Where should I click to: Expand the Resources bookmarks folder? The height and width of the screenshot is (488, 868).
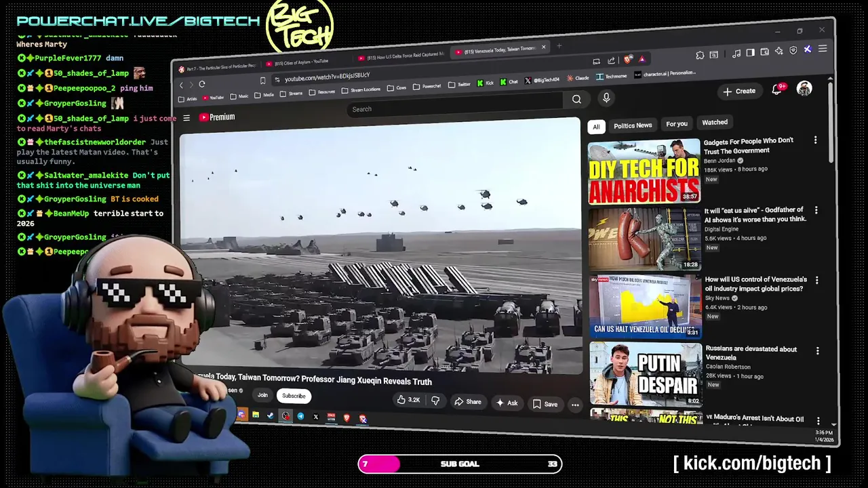(323, 92)
